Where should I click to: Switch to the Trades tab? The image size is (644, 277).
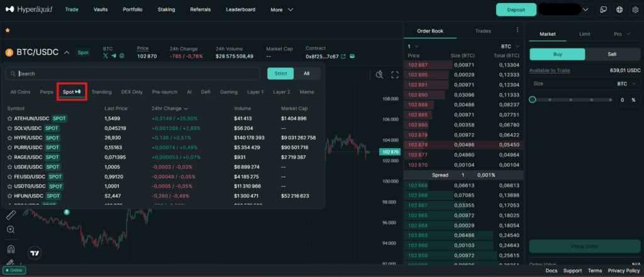click(x=483, y=31)
